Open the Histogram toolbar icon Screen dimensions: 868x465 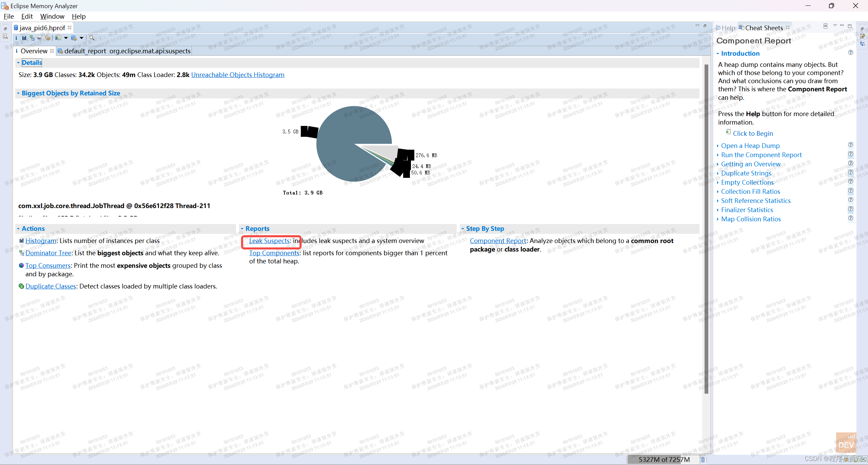click(x=24, y=38)
